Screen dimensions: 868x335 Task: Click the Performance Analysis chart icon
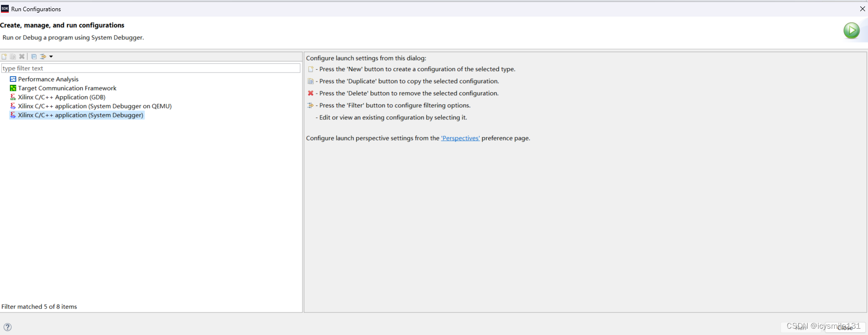[13, 79]
